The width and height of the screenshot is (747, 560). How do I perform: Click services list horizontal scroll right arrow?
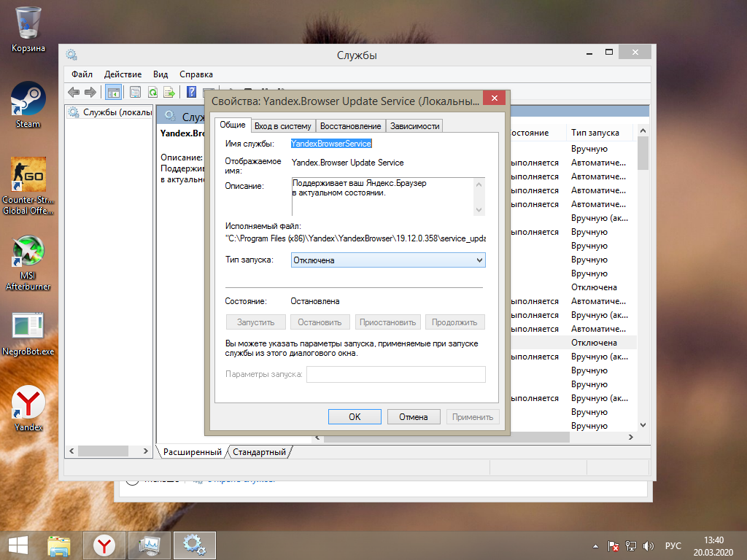(631, 437)
